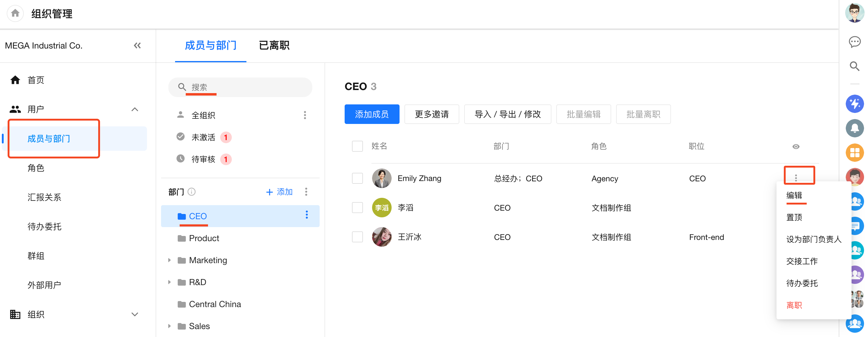Screen dimensions: 868x337
Task: Click the magnifier search icon in right rail
Action: click(854, 66)
